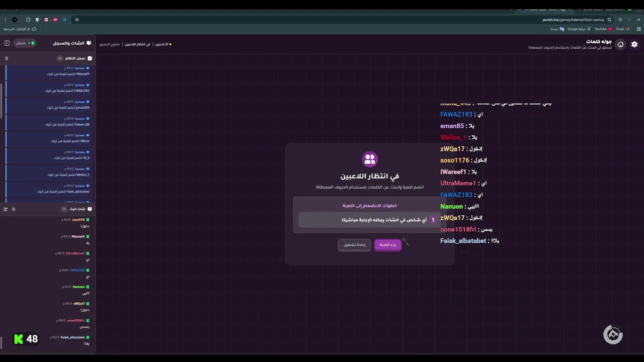Open the browser profile avatar
644x362 pixels.
tap(15, 20)
